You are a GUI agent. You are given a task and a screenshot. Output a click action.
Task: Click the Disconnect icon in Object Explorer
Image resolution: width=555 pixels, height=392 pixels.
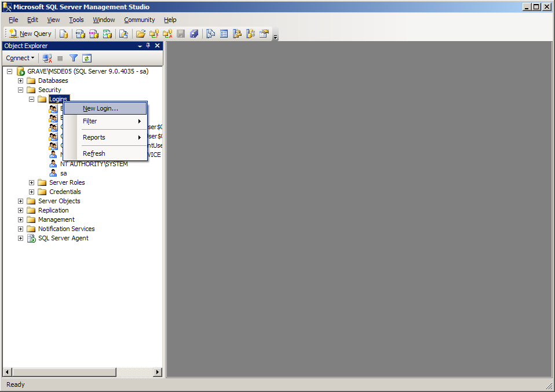click(x=48, y=58)
